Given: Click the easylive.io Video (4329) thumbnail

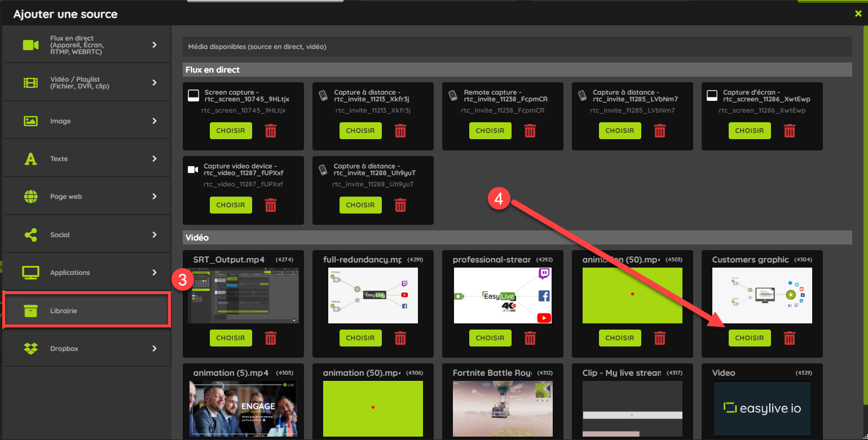Looking at the screenshot, I should pyautogui.click(x=762, y=408).
